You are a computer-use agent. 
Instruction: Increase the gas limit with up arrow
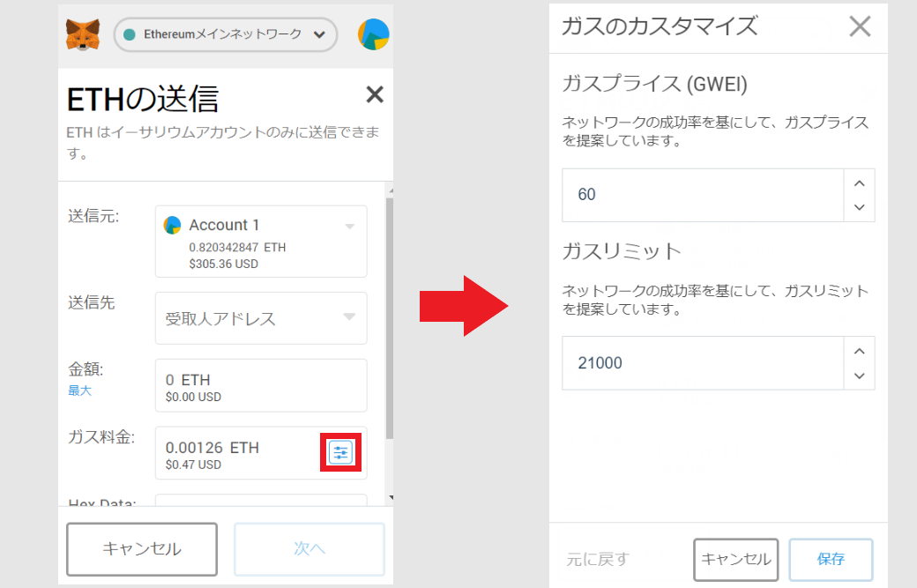(859, 351)
